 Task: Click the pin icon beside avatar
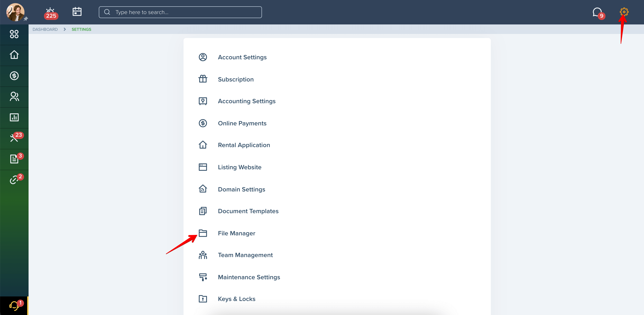pos(26,19)
